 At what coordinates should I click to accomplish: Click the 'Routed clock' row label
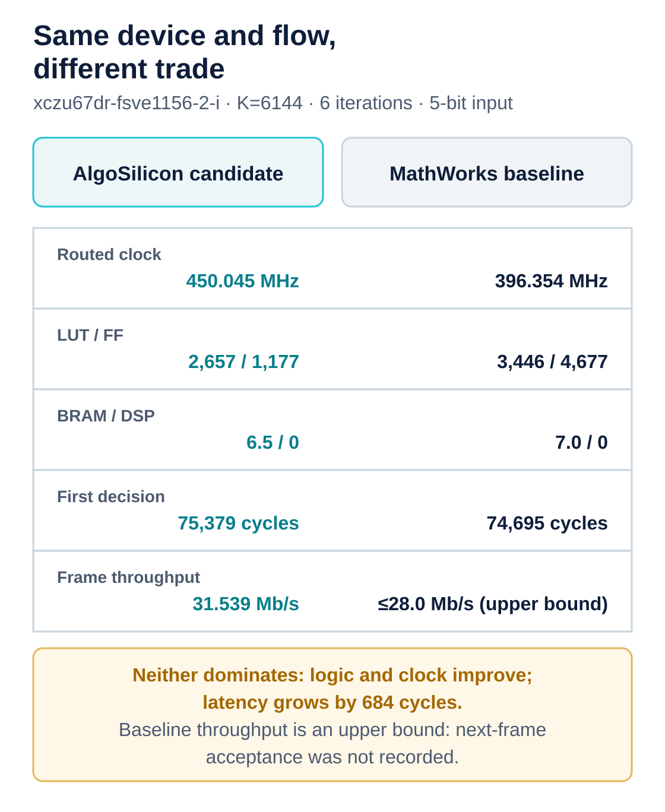pyautogui.click(x=109, y=255)
